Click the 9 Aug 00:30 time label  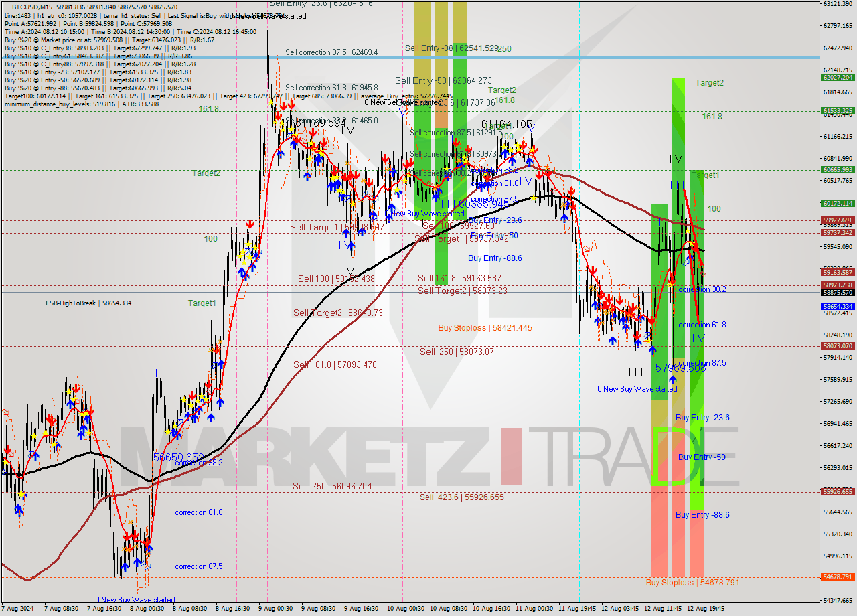pos(276,609)
